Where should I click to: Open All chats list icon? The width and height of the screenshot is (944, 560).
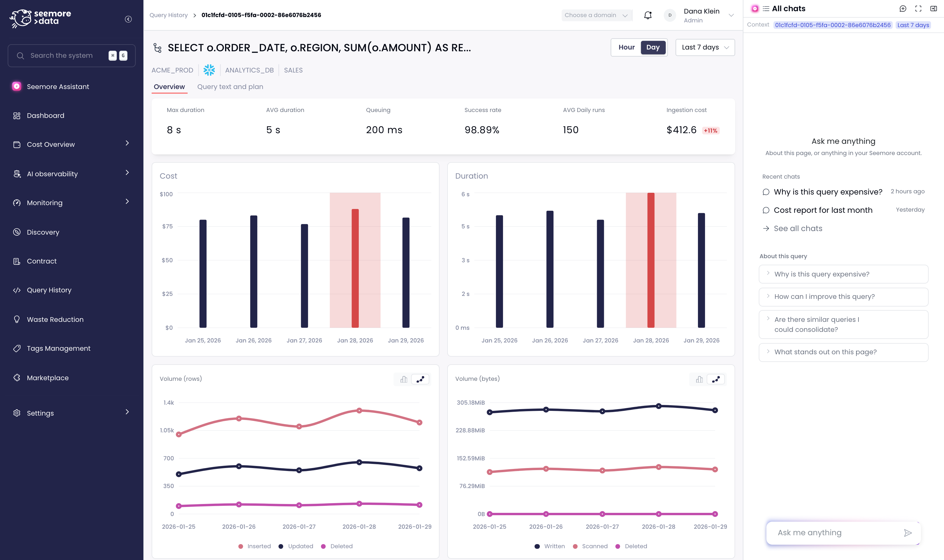(766, 9)
